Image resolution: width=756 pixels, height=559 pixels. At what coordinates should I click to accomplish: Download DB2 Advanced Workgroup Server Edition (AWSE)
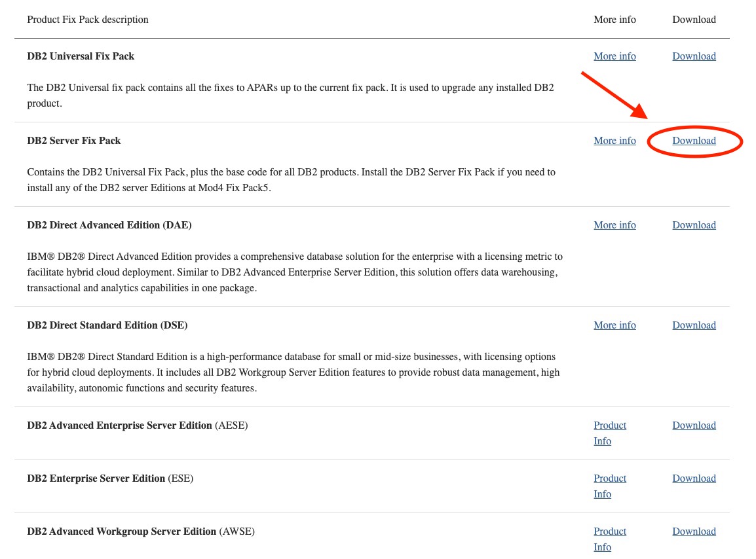(694, 532)
